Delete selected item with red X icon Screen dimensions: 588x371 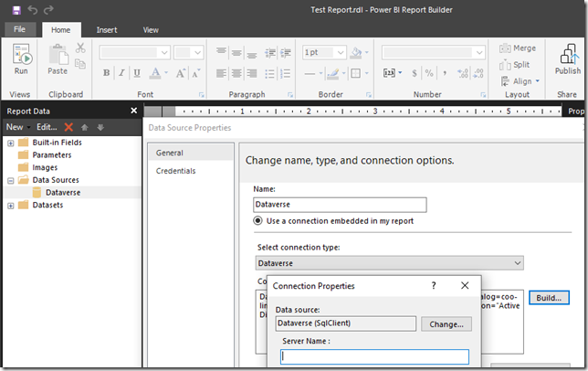(x=68, y=127)
